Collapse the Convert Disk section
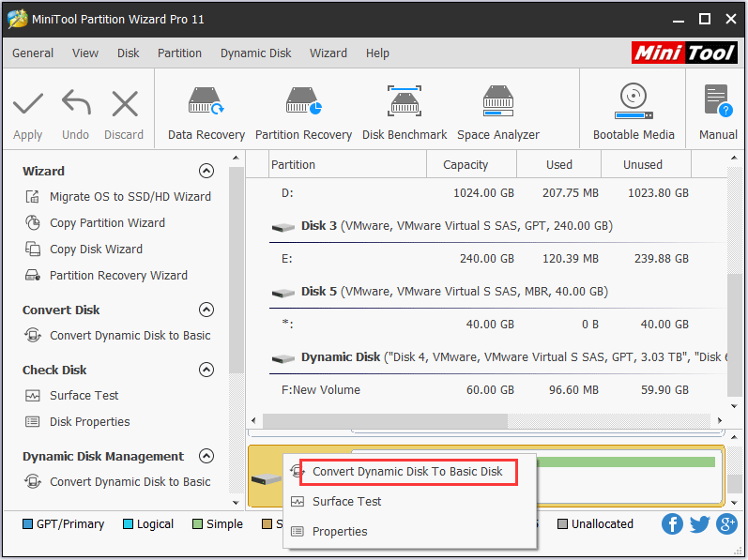The width and height of the screenshot is (748, 560). pyautogui.click(x=206, y=310)
